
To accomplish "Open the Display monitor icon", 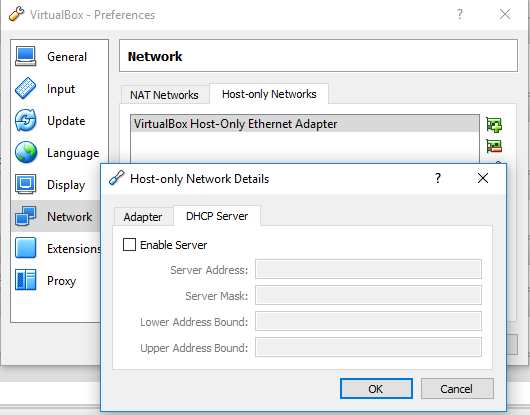I will point(25,184).
